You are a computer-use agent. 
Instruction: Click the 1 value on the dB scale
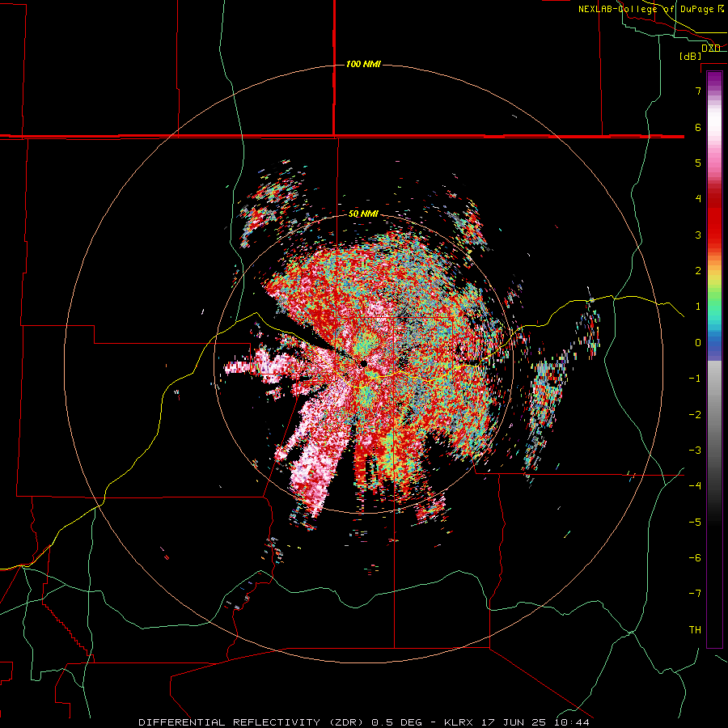pyautogui.click(x=698, y=307)
